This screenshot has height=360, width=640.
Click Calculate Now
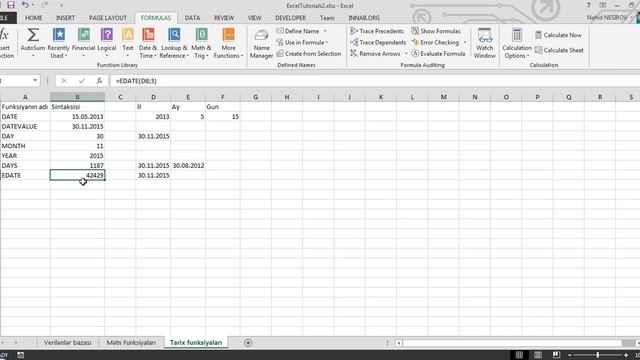[x=558, y=35]
